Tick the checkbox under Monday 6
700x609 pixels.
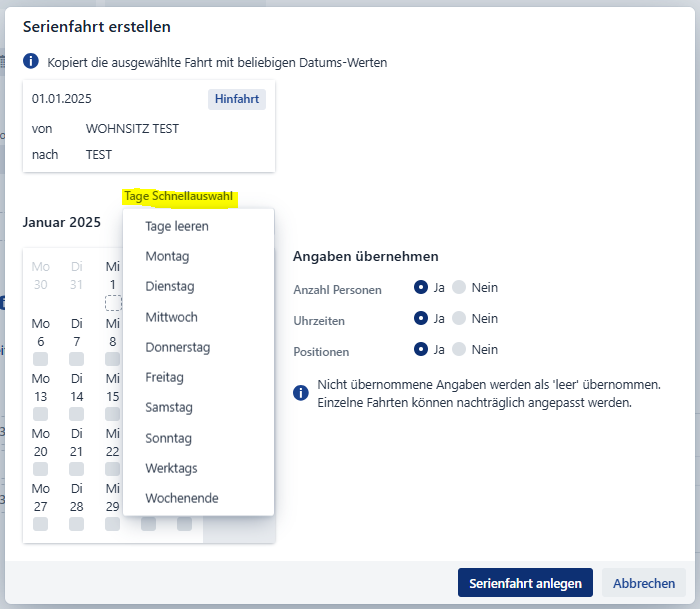tap(41, 358)
